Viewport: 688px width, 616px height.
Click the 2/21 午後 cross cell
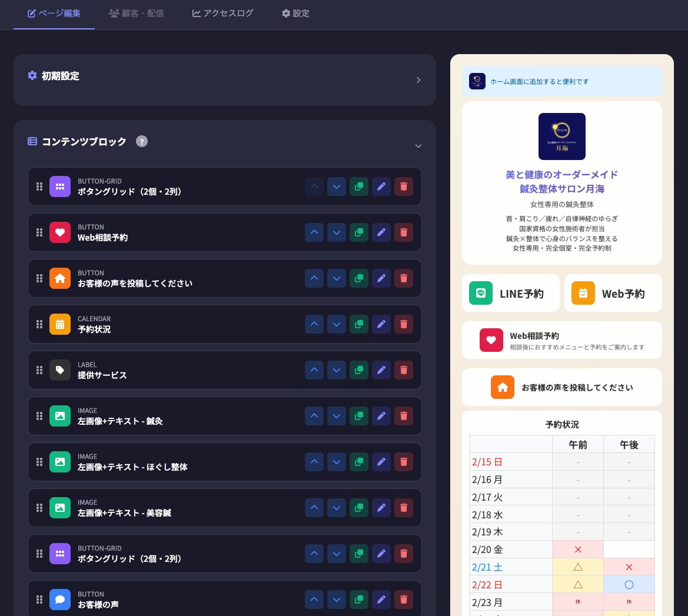pos(629,567)
